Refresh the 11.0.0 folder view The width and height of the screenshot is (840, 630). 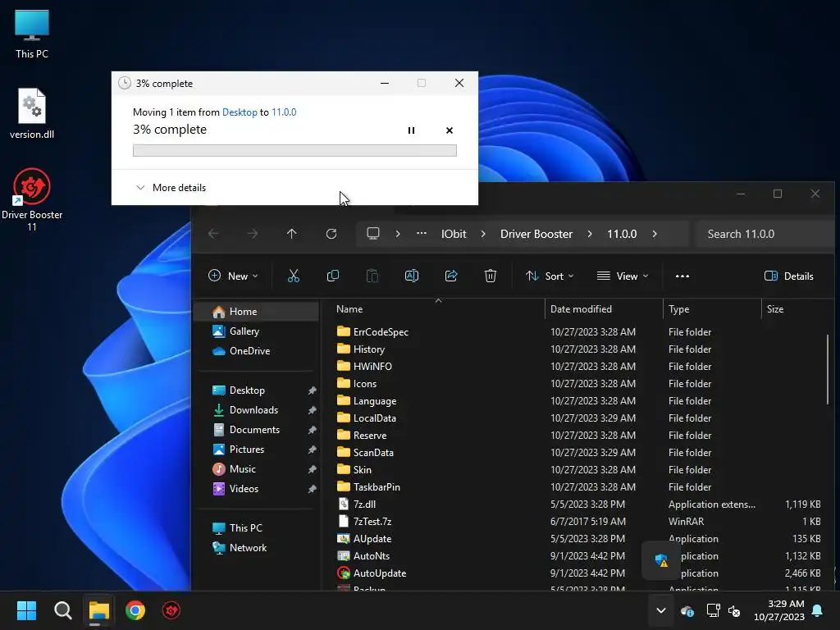coord(331,234)
